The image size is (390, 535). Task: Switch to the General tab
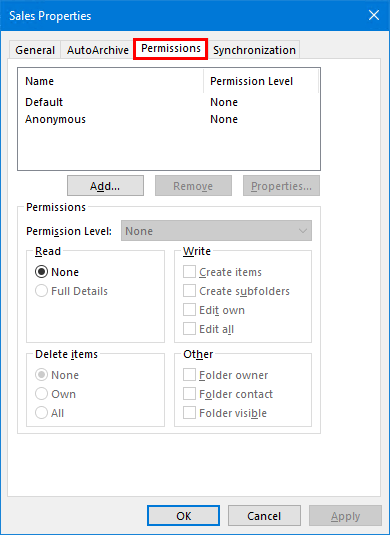coord(35,50)
